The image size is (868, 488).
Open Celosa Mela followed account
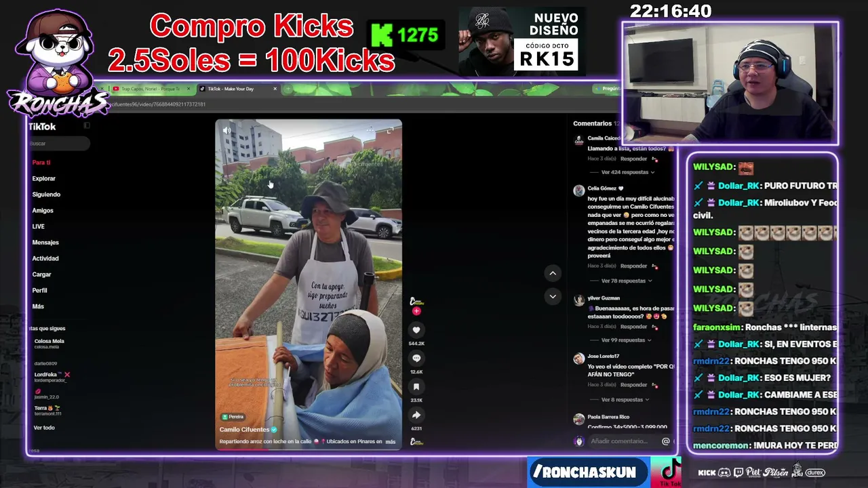(x=50, y=344)
